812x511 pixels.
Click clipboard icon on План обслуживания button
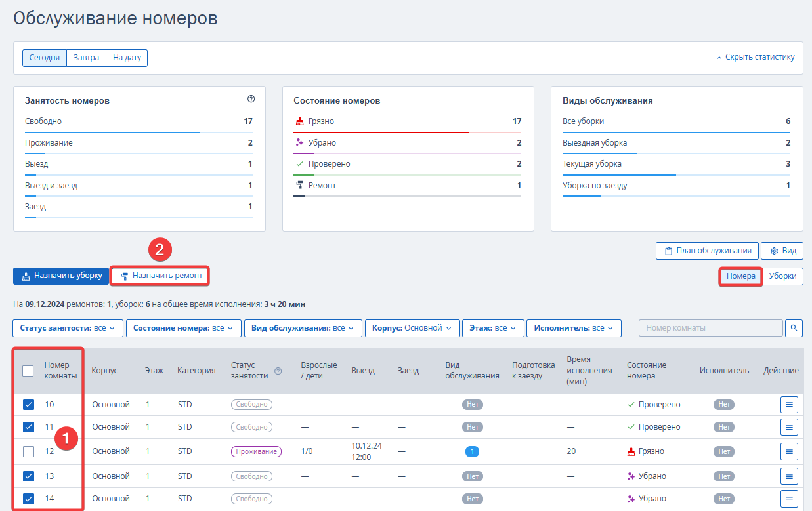click(x=668, y=251)
